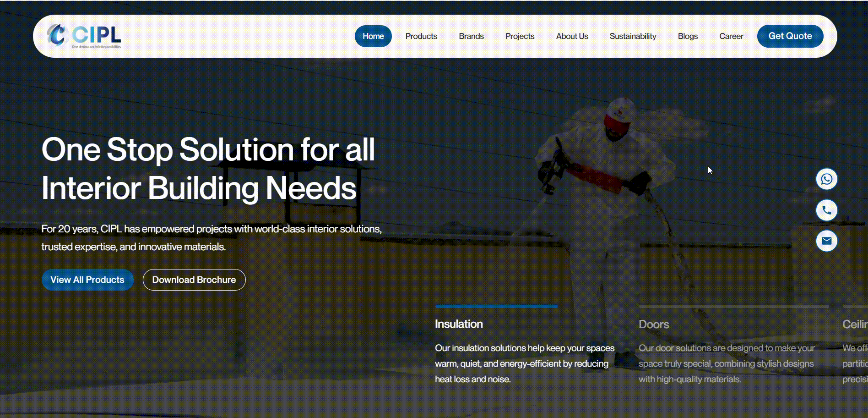
Task: Click the Insulation slide progress bar
Action: point(496,306)
